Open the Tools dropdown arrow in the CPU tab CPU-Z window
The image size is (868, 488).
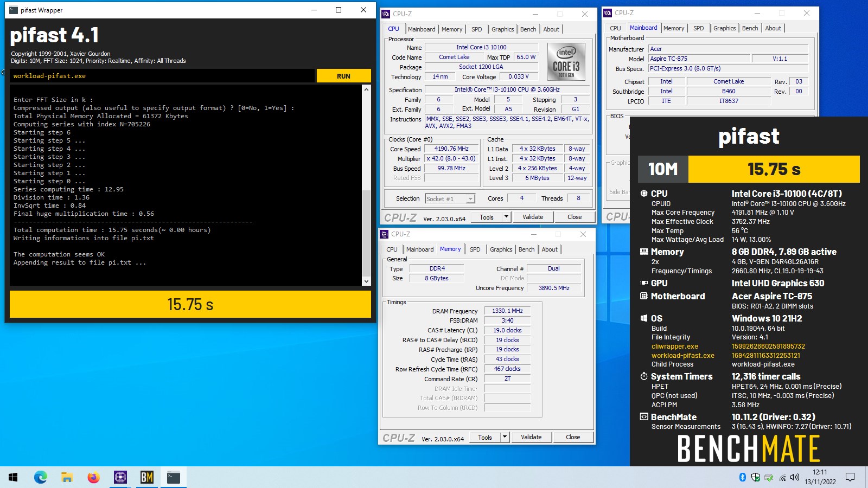[x=506, y=217]
